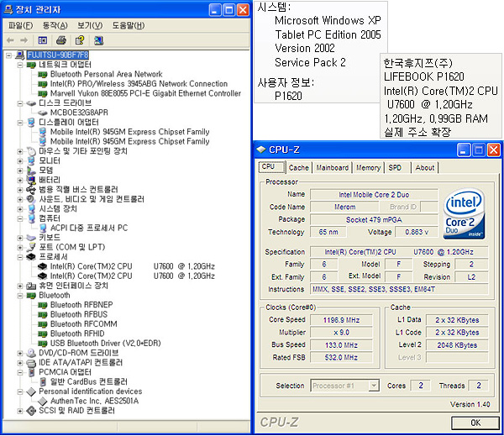The width and height of the screenshot is (504, 436).
Task: Click the 배터리 category icon
Action: (x=31, y=180)
